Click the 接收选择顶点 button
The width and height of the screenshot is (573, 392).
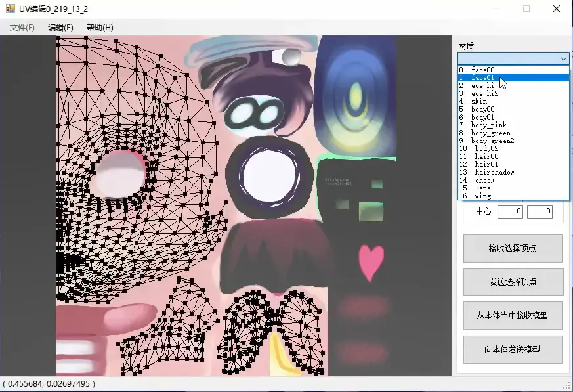513,249
